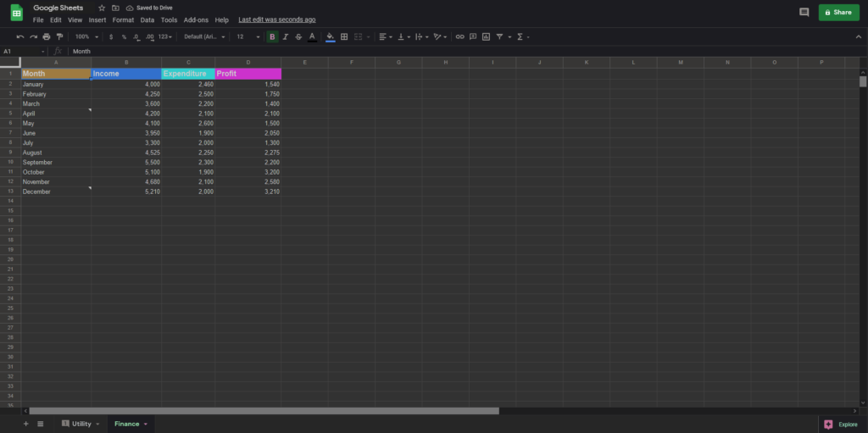868x433 pixels.
Task: Open the Insert menu
Action: [97, 20]
